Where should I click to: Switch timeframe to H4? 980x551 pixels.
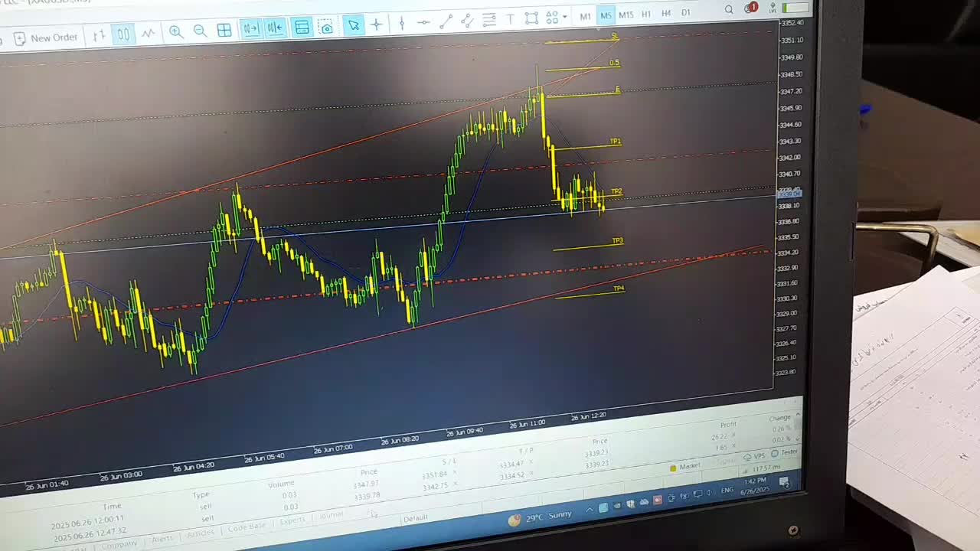tap(666, 13)
